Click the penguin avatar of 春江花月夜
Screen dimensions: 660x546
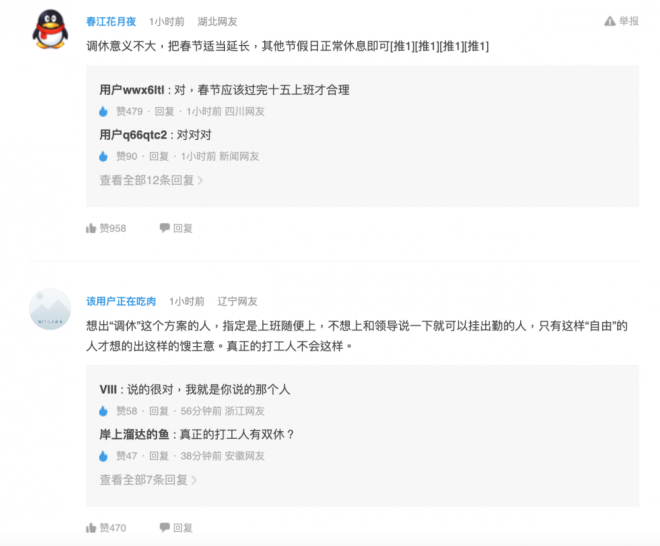pyautogui.click(x=50, y=29)
